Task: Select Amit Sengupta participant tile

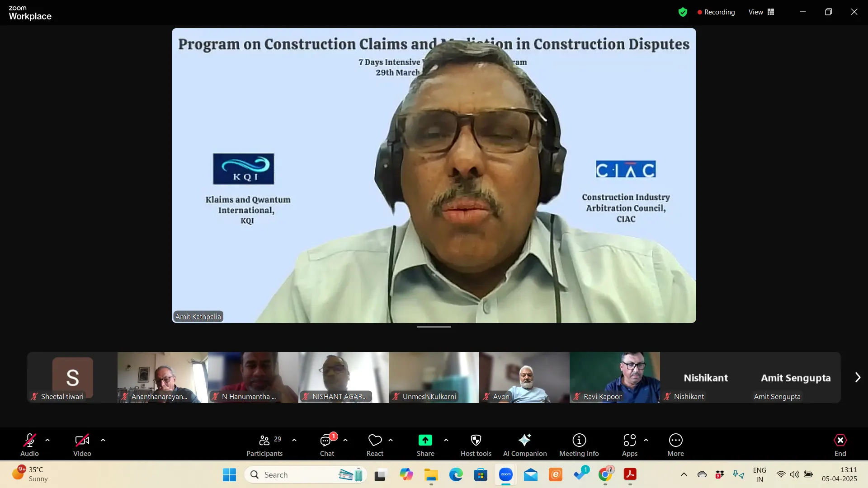Action: 796,377
